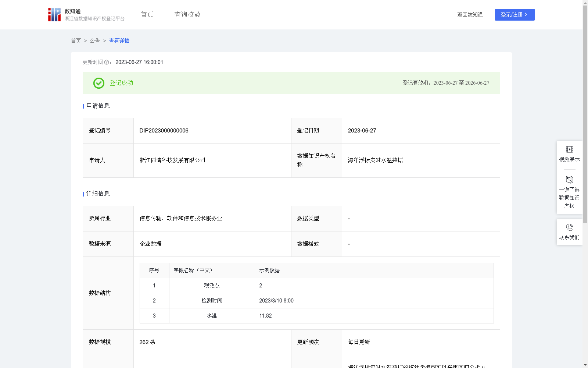This screenshot has height=368, width=588.
Task: Click the 登记有效期 date range text
Action: 446,83
